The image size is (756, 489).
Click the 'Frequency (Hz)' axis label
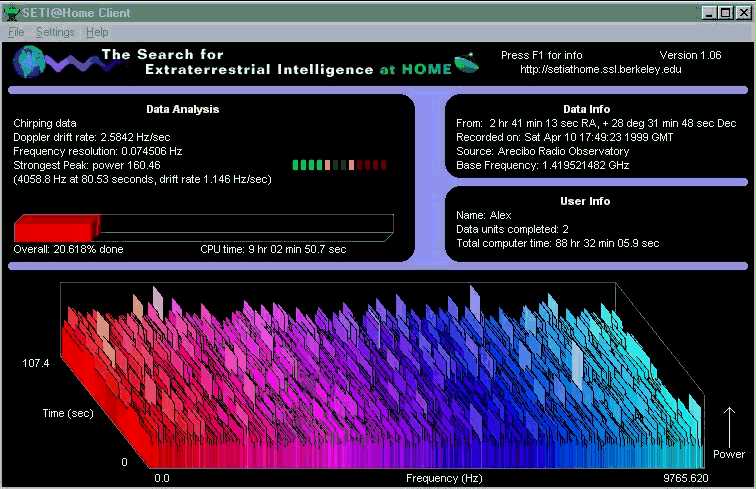coord(444,478)
